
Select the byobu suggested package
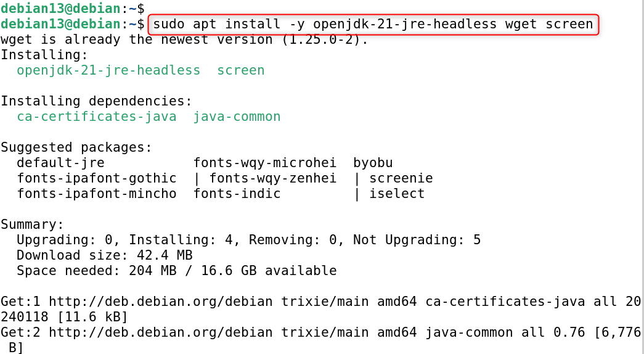pyautogui.click(x=373, y=163)
